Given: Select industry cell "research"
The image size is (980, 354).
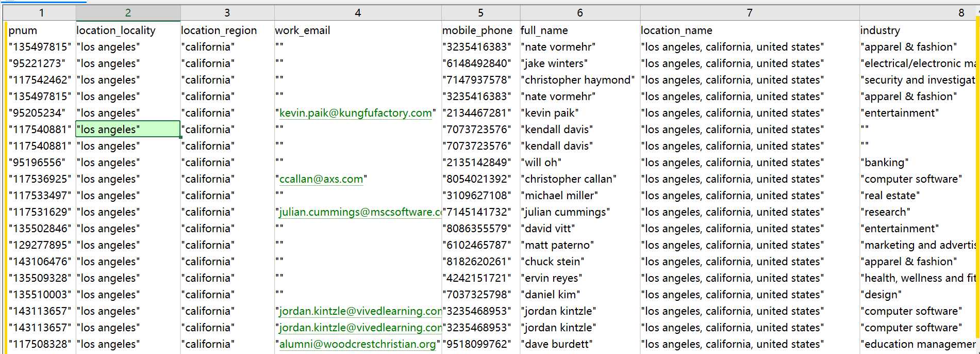Looking at the screenshot, I should click(918, 212).
